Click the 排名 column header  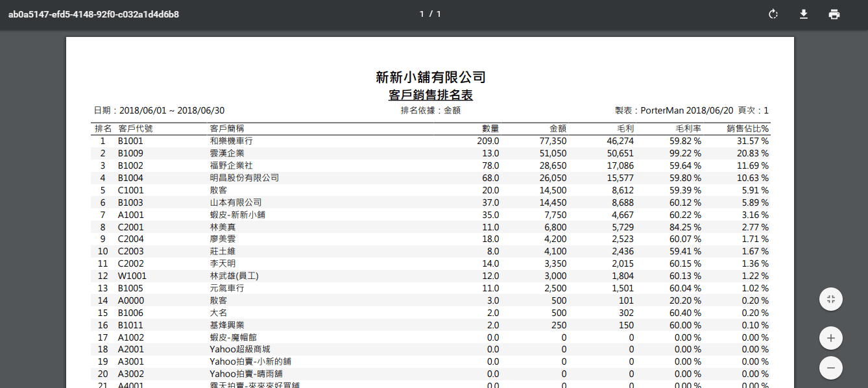[103, 128]
